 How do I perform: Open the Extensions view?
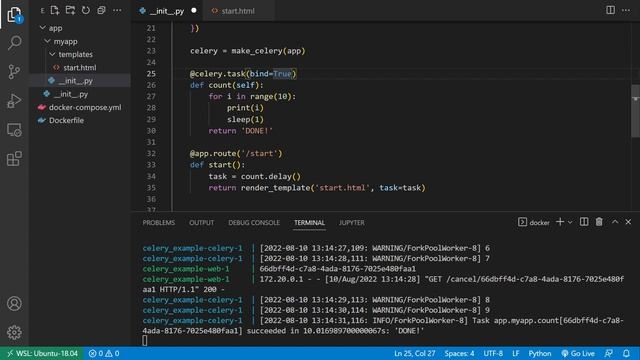(x=14, y=159)
